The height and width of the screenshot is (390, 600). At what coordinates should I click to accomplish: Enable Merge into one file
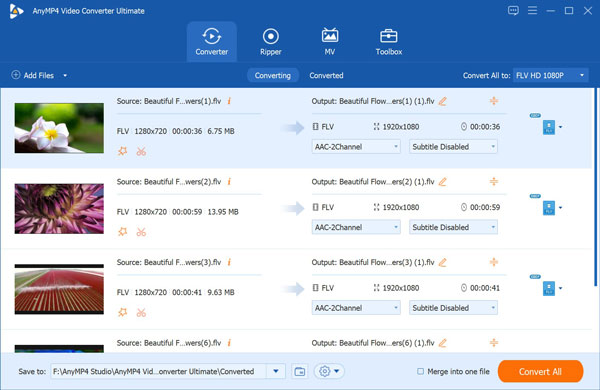[x=421, y=371]
